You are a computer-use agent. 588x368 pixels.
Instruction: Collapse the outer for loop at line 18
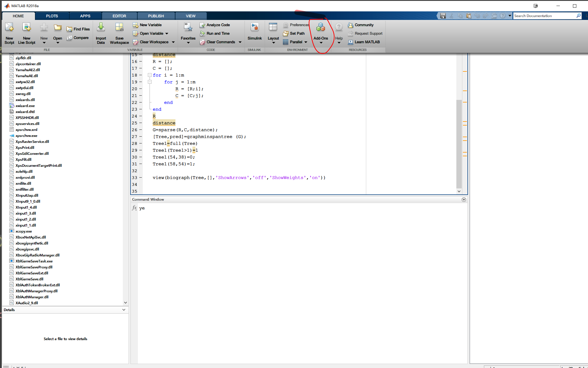coord(150,75)
